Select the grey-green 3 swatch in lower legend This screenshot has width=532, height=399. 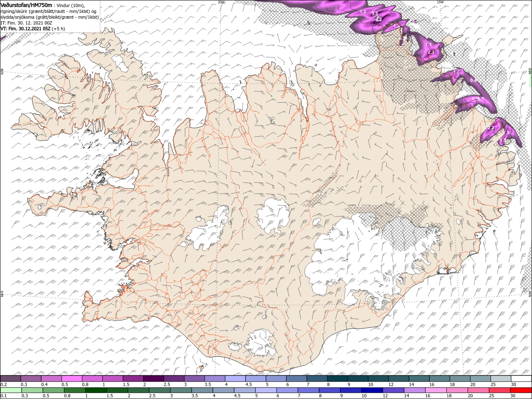pyautogui.click(x=181, y=390)
